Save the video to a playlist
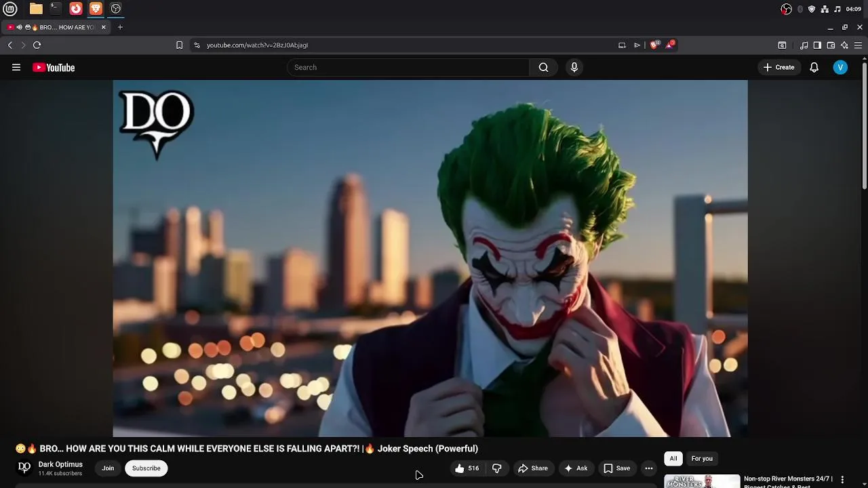The width and height of the screenshot is (868, 488). click(617, 468)
